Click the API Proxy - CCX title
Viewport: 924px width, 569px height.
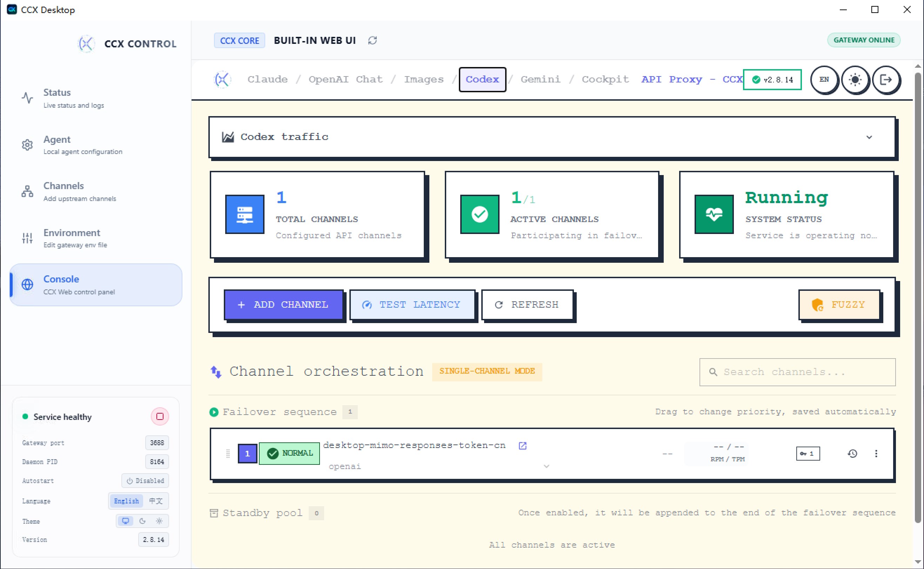coord(691,79)
